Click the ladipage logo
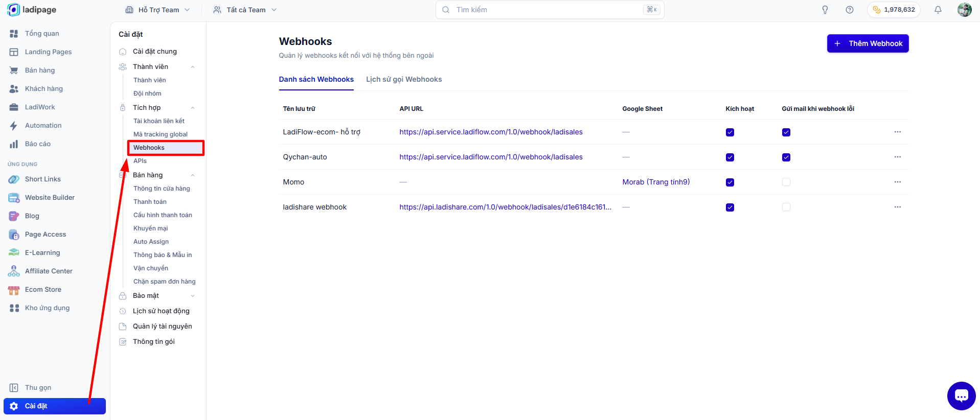Viewport: 980px width, 420px height. tap(32, 10)
